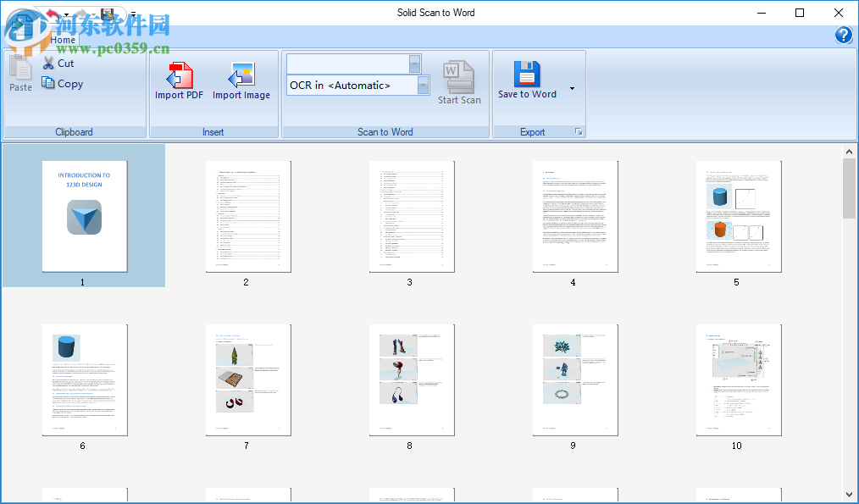Click the Paste button
This screenshot has height=504, width=859.
point(19,76)
